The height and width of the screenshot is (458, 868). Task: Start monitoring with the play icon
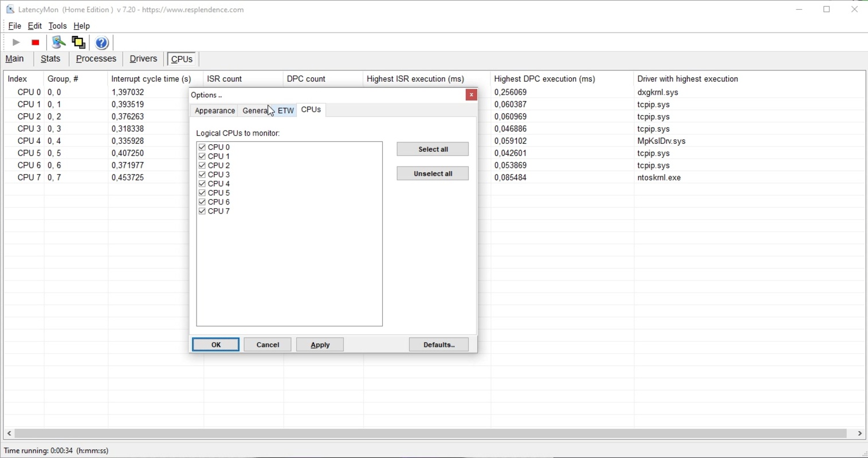tap(15, 42)
